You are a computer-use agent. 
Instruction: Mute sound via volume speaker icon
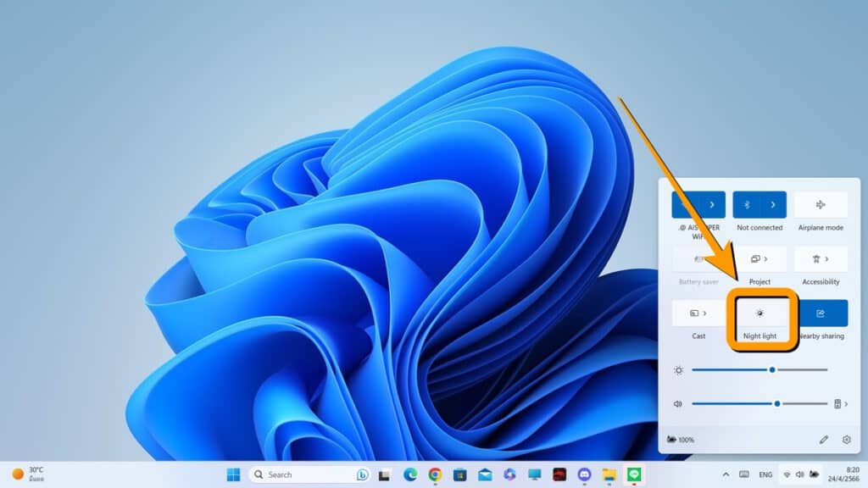pyautogui.click(x=677, y=404)
